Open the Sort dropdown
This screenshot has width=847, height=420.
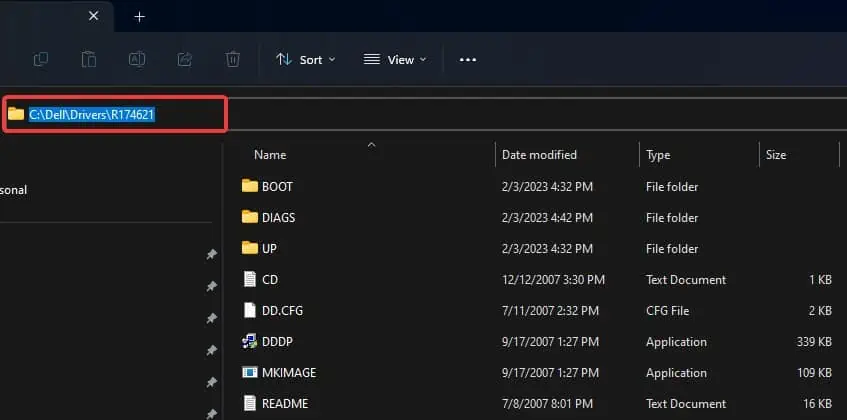click(x=305, y=59)
